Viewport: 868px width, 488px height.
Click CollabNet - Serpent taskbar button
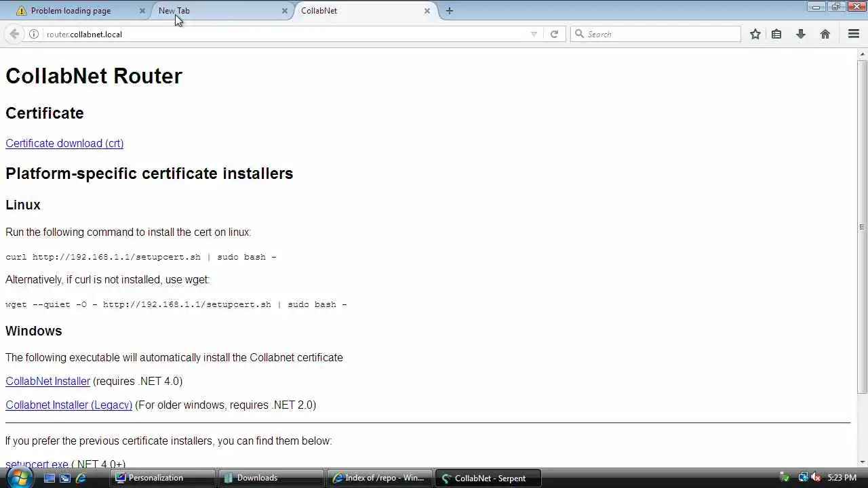tap(488, 478)
